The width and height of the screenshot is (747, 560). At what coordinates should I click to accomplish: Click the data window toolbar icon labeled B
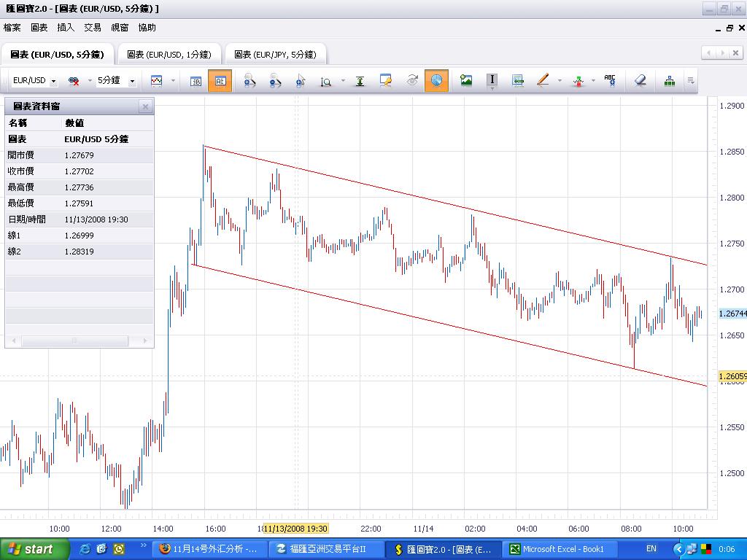click(x=196, y=81)
